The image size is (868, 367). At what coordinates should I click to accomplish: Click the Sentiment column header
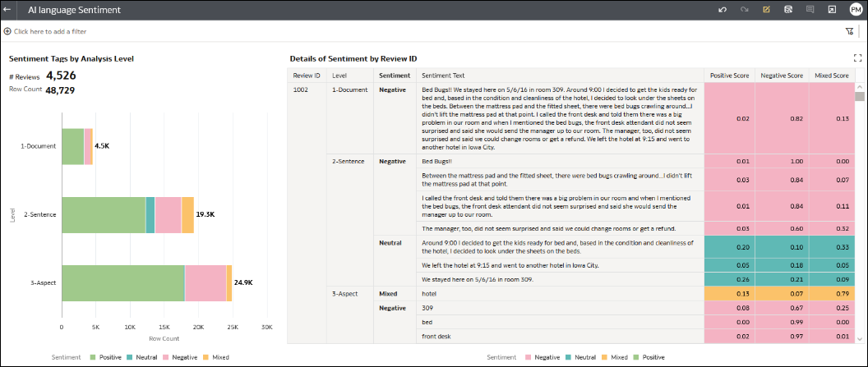pyautogui.click(x=395, y=76)
